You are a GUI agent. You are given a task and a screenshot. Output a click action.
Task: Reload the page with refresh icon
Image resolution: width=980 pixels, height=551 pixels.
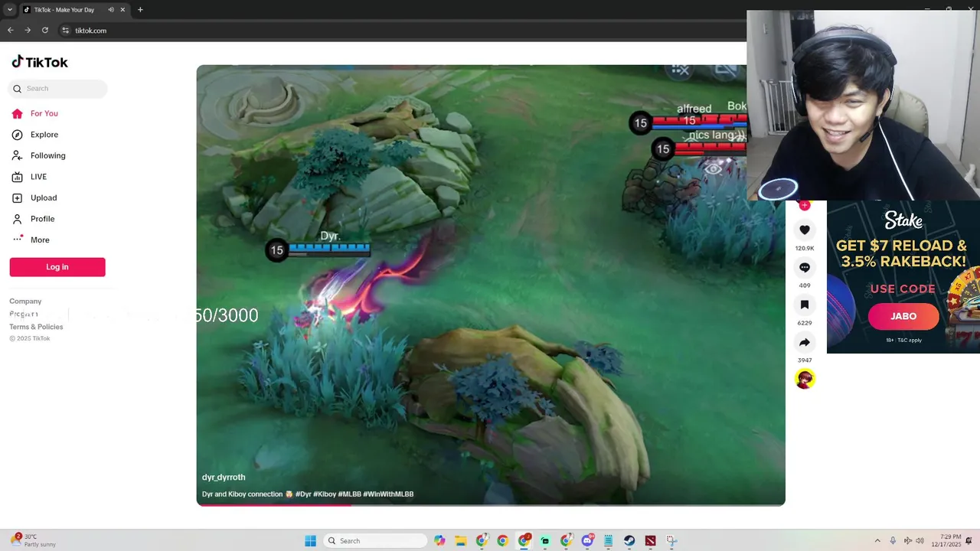pos(45,31)
